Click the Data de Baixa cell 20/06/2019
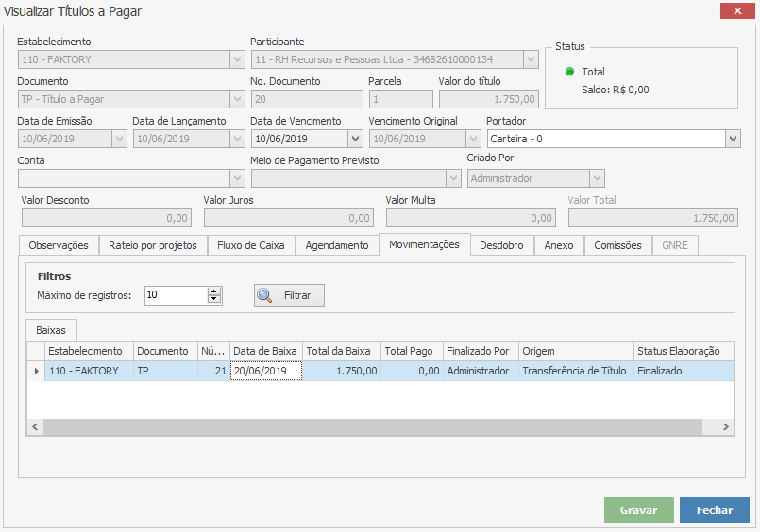Image resolution: width=760 pixels, height=532 pixels. click(265, 372)
